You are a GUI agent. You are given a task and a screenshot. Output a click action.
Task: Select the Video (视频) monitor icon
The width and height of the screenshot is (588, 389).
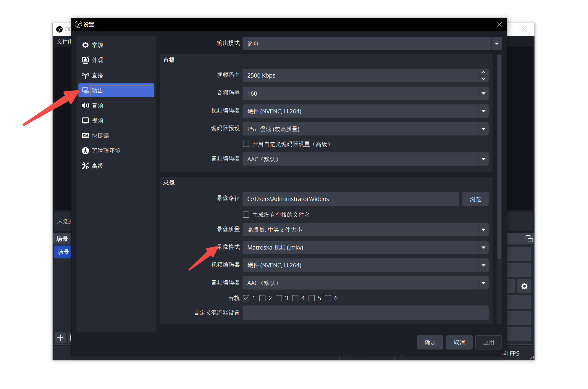(x=85, y=120)
